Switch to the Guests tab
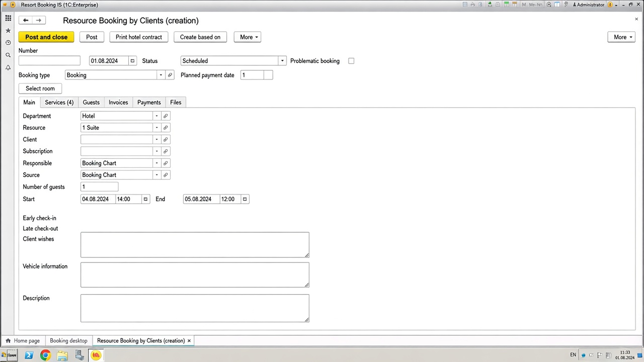The image size is (644, 362). coord(91,103)
